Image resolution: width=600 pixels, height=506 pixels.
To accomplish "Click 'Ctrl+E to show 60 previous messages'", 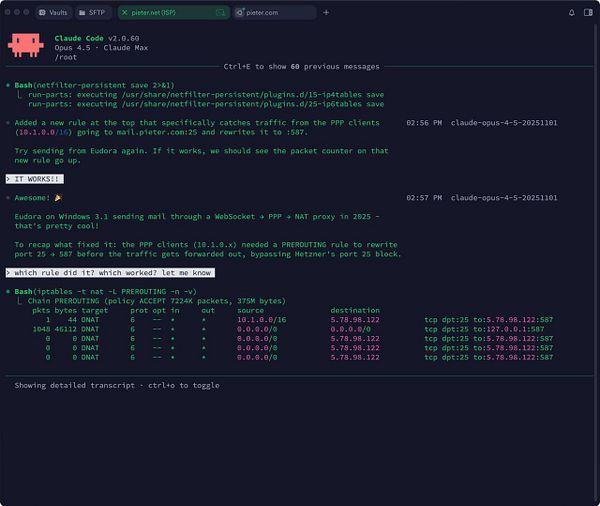I will [302, 67].
